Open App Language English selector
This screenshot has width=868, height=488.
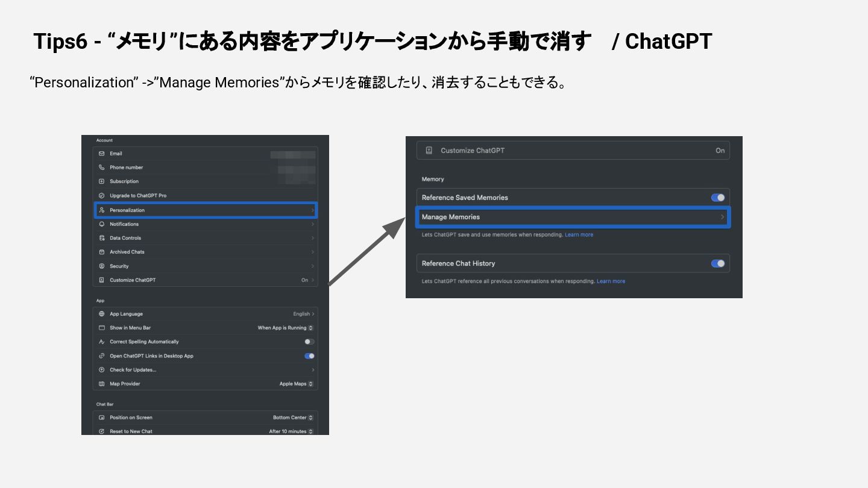click(304, 314)
